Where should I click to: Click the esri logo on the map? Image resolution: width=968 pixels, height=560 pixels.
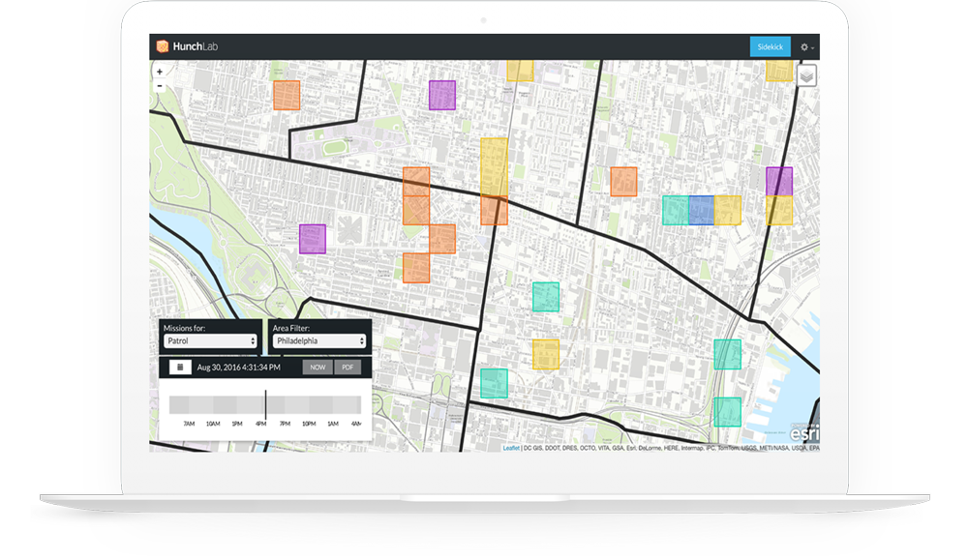tap(802, 435)
